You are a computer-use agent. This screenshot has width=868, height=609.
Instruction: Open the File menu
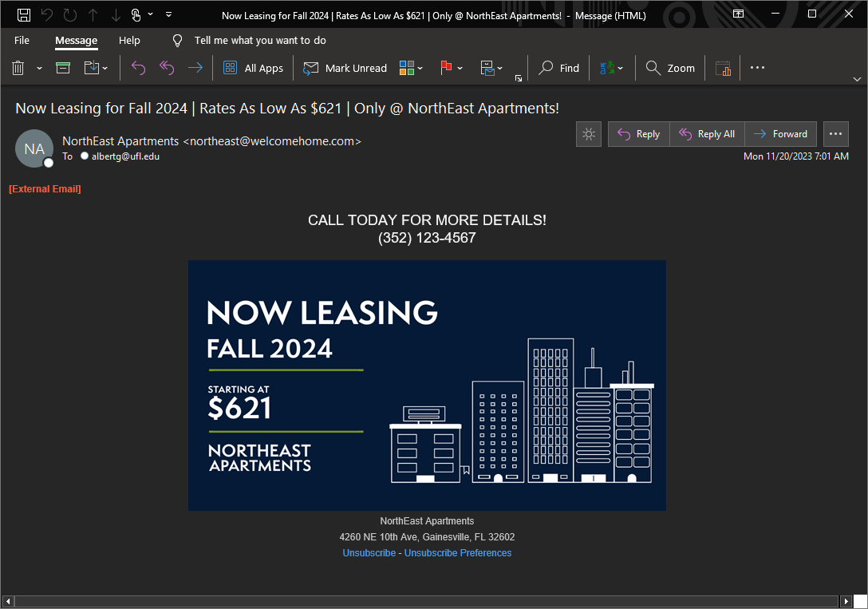[x=22, y=41]
